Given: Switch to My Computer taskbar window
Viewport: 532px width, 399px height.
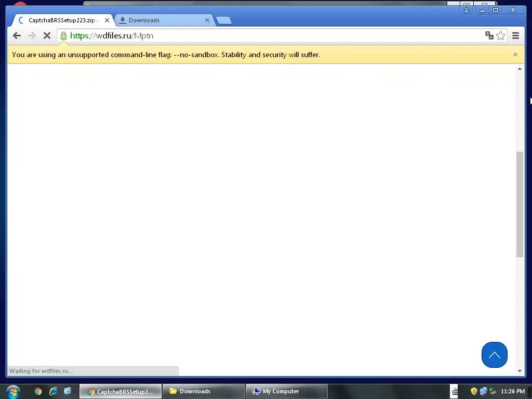Looking at the screenshot, I should pos(287,391).
